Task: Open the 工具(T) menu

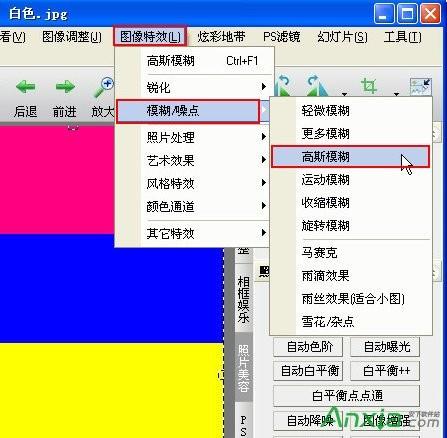Action: coord(402,37)
